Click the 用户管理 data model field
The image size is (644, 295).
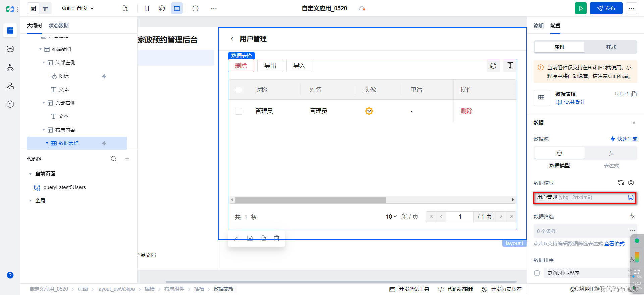[585, 197]
